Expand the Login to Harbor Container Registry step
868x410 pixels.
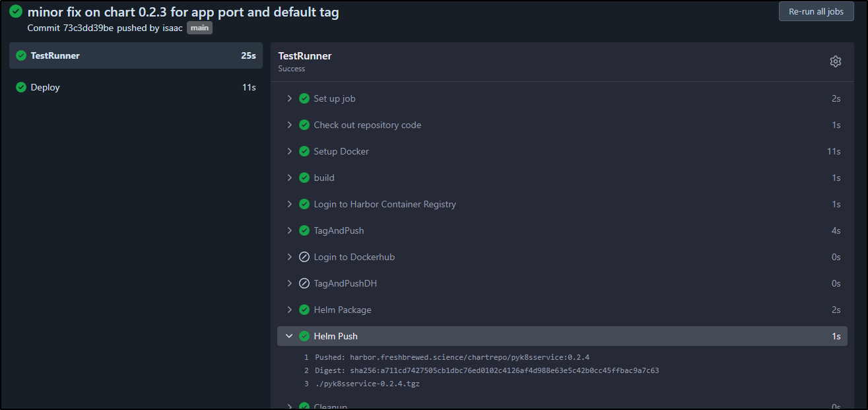[289, 204]
